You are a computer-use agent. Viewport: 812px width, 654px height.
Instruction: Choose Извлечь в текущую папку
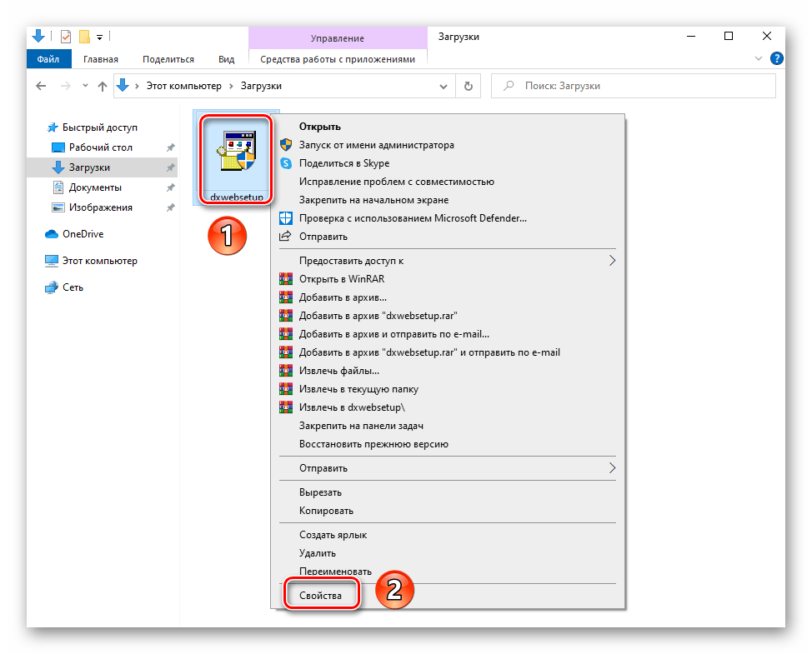[x=448, y=389]
